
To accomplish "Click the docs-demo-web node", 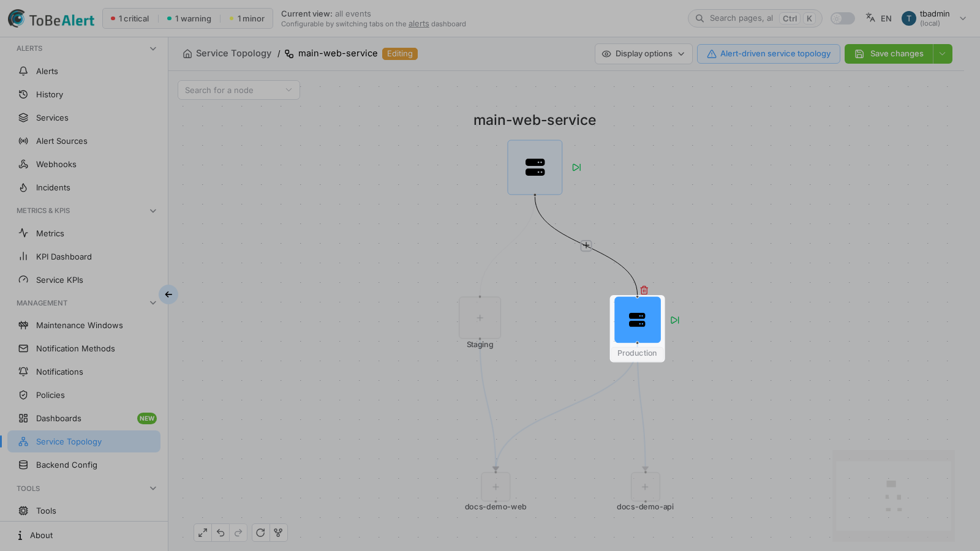I will [496, 487].
